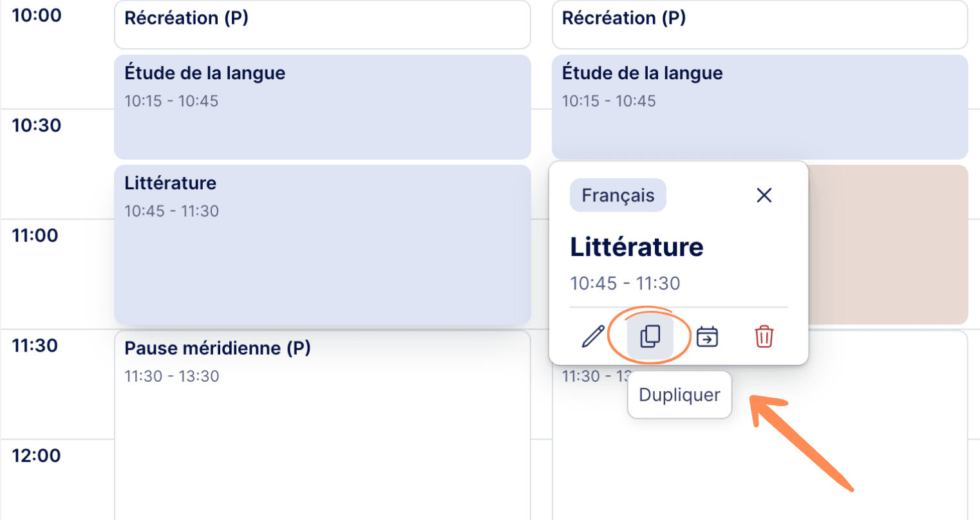Click the Dupliquer tooltip label
The width and height of the screenshot is (980, 520).
tap(679, 395)
